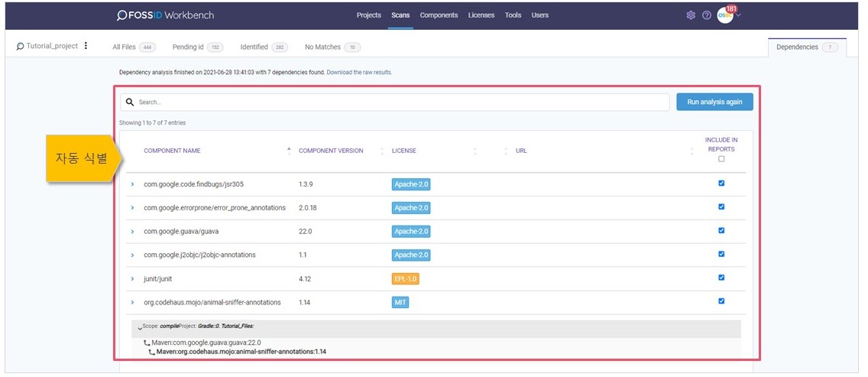Open the settings gear icon
The width and height of the screenshot is (868, 377).
(x=691, y=15)
